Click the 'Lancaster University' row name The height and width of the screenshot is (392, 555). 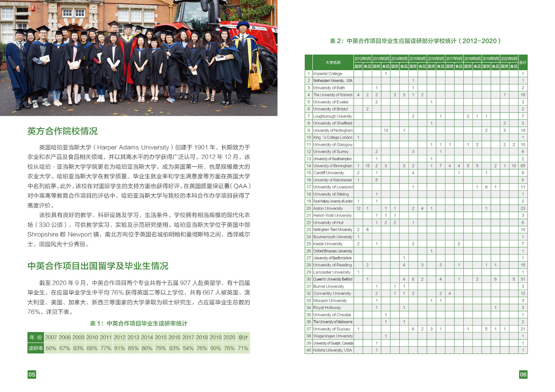pos(332,272)
